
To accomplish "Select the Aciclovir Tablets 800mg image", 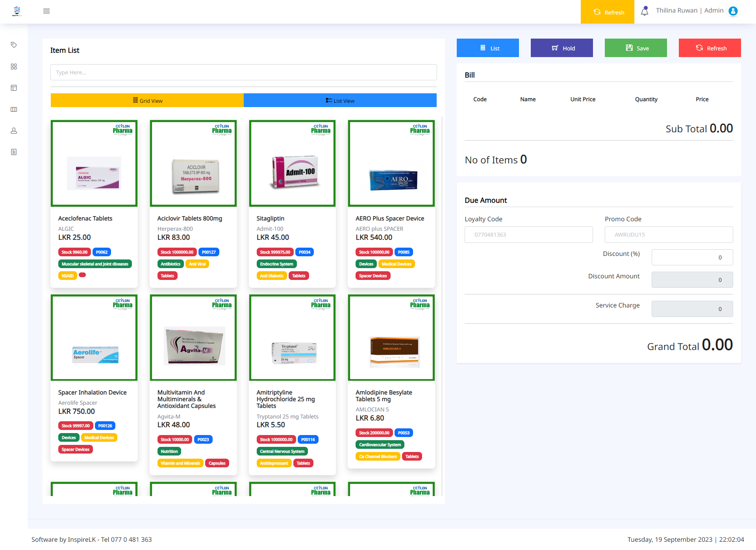I will coord(193,163).
